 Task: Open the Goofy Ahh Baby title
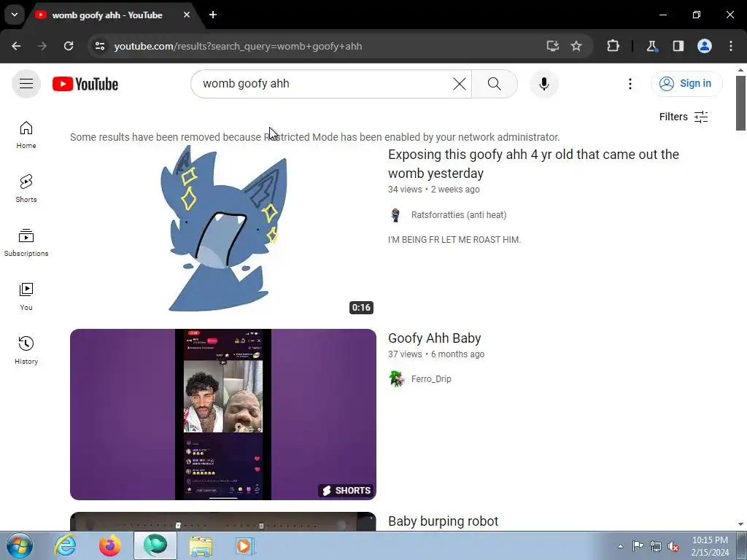click(x=435, y=338)
